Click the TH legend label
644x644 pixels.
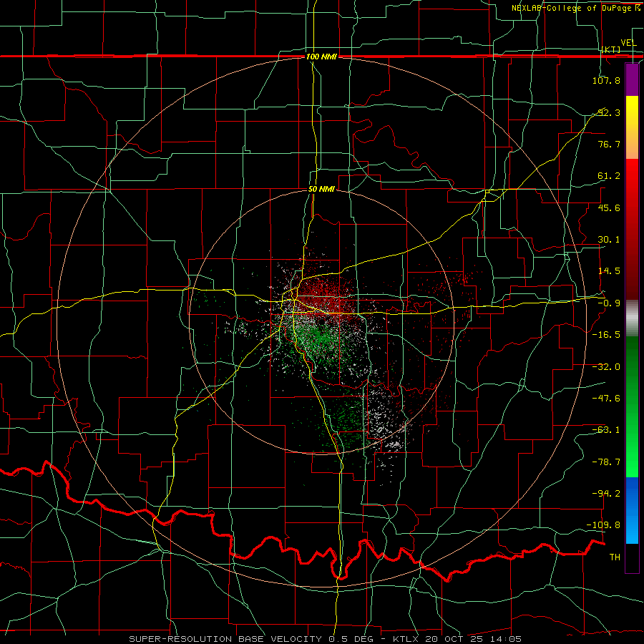pyautogui.click(x=615, y=557)
